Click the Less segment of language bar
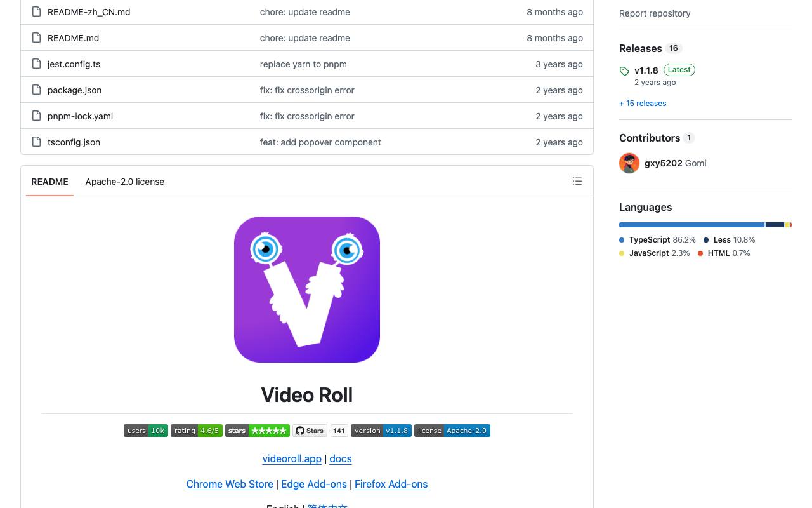This screenshot has width=812, height=508. tap(775, 225)
